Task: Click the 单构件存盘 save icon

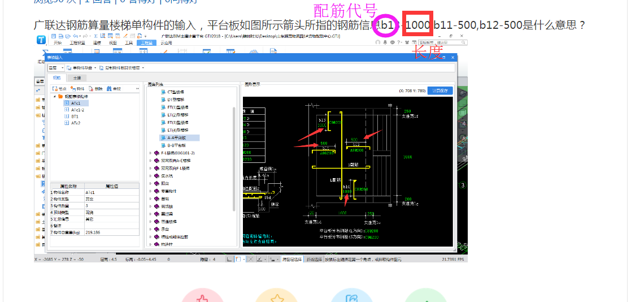Action: tap(69, 68)
